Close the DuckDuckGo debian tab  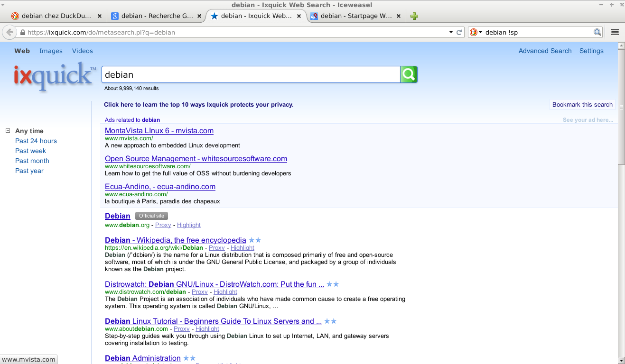point(100,16)
